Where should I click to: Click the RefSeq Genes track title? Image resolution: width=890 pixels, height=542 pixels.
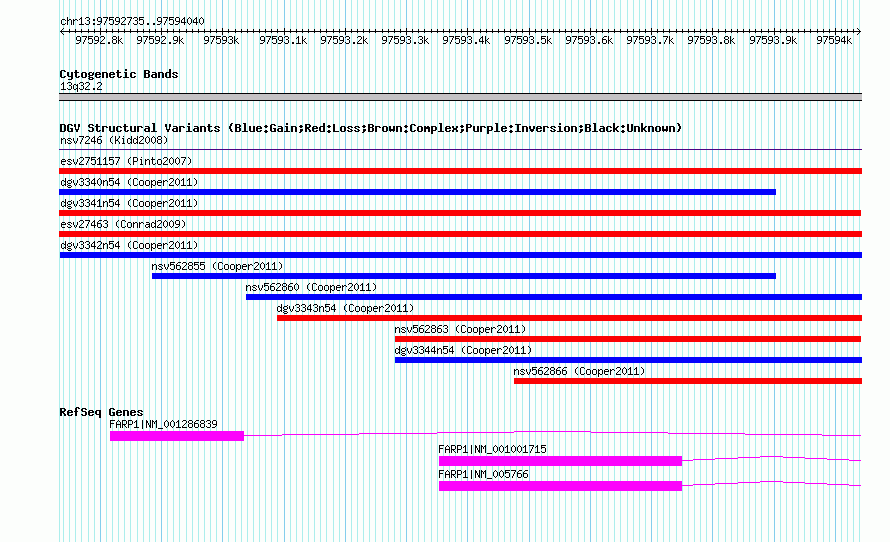(x=101, y=412)
